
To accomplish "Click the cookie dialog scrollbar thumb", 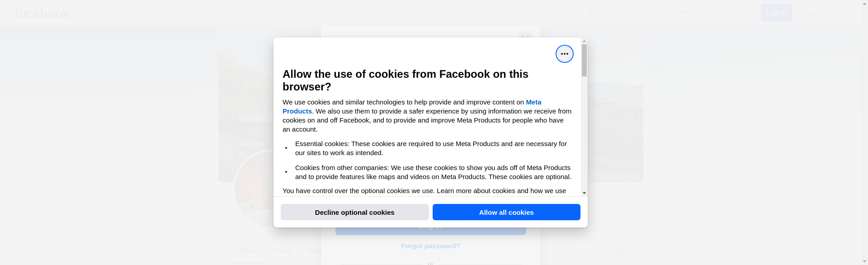I will 584,60.
